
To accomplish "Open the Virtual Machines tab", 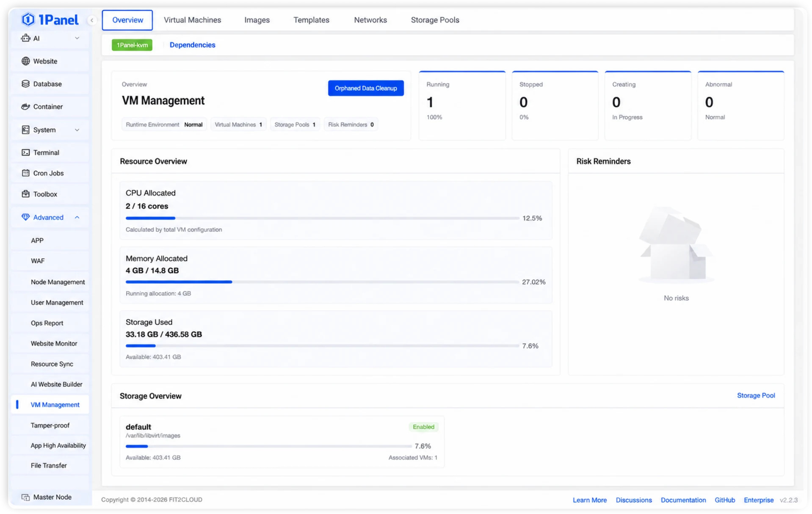I will [192, 20].
